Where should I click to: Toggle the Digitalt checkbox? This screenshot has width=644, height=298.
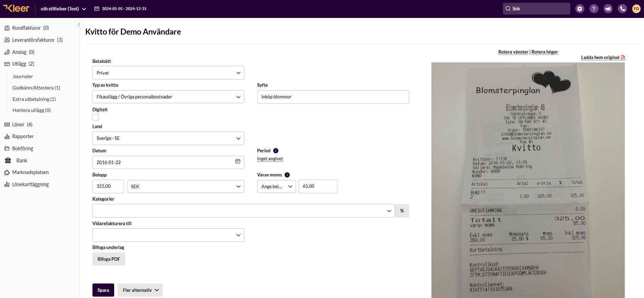coord(96,118)
